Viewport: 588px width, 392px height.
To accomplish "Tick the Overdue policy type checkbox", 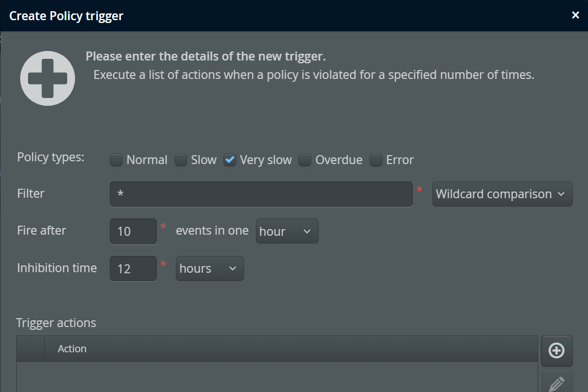I will coord(305,160).
